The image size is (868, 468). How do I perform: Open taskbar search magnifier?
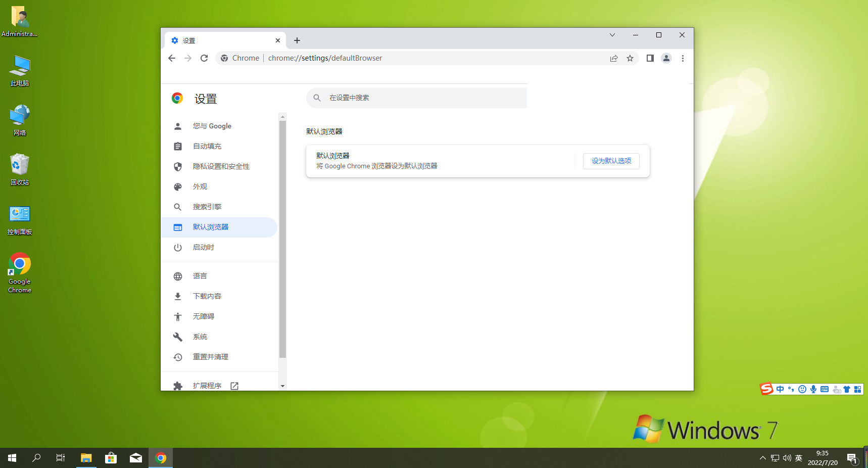pos(36,458)
